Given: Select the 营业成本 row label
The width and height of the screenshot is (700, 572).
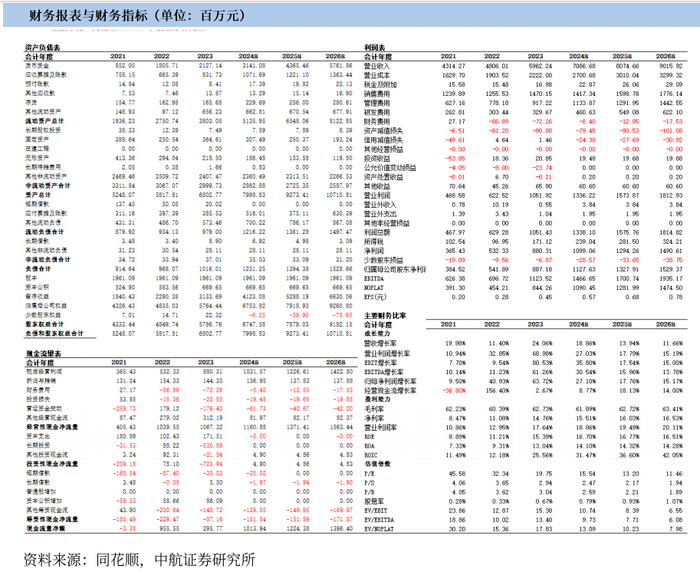Looking at the screenshot, I should tap(377, 75).
